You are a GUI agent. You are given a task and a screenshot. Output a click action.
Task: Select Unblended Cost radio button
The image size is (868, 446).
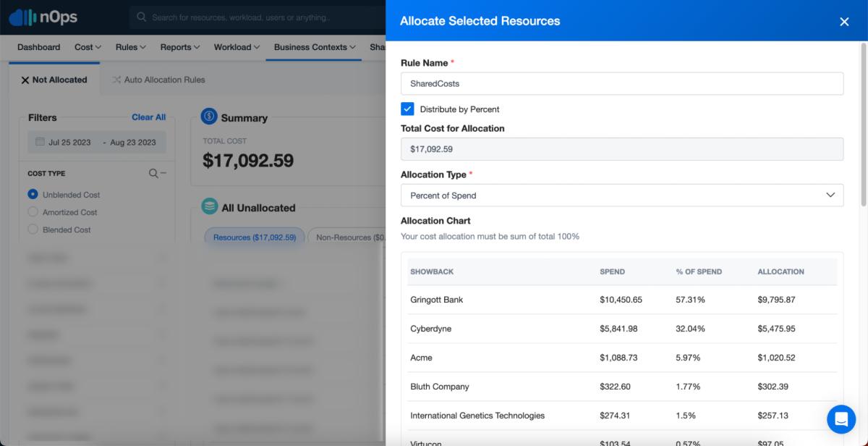pos(33,194)
